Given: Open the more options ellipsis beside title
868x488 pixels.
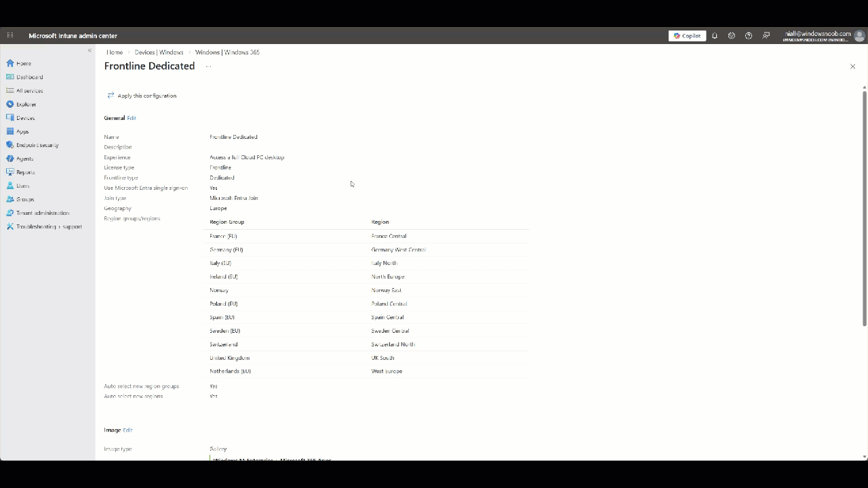Looking at the screenshot, I should (208, 66).
